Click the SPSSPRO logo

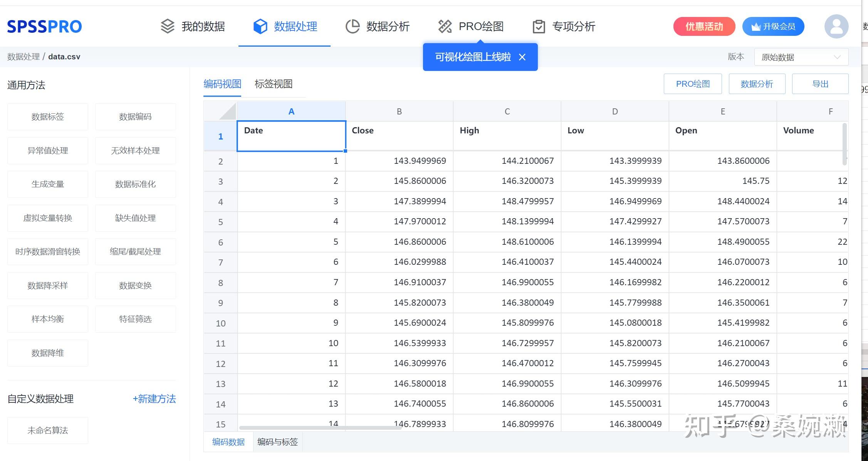coord(44,26)
